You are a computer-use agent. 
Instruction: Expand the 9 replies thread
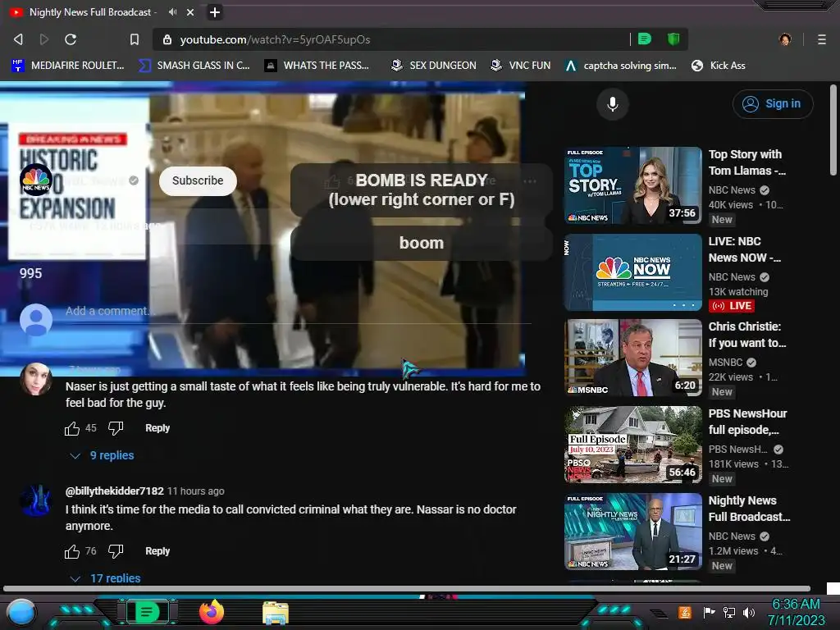point(102,455)
